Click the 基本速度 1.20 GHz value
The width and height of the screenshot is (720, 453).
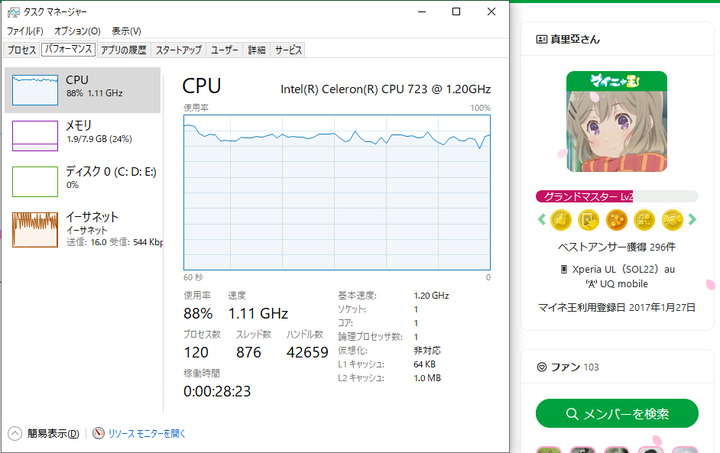[x=431, y=296]
